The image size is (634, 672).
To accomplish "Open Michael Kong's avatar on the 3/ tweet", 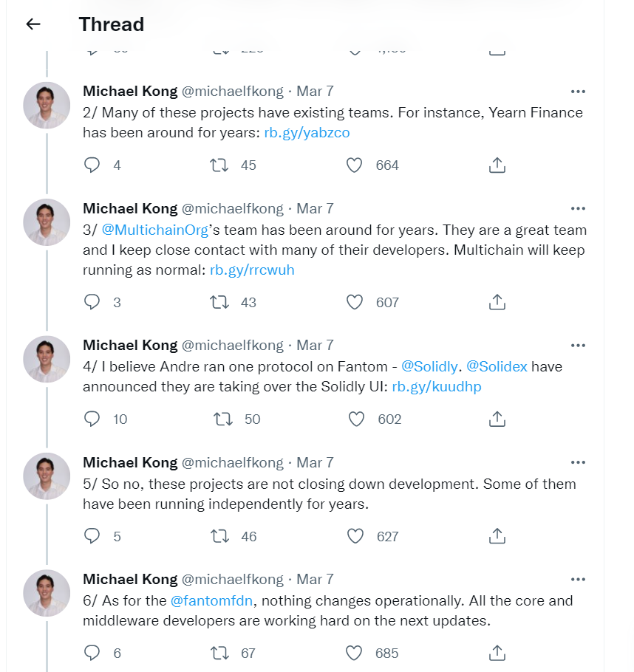I will [47, 222].
